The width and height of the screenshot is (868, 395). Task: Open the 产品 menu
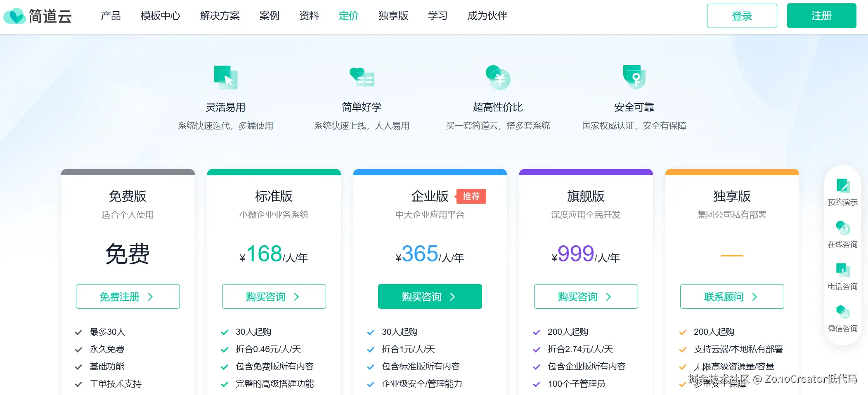click(x=111, y=16)
